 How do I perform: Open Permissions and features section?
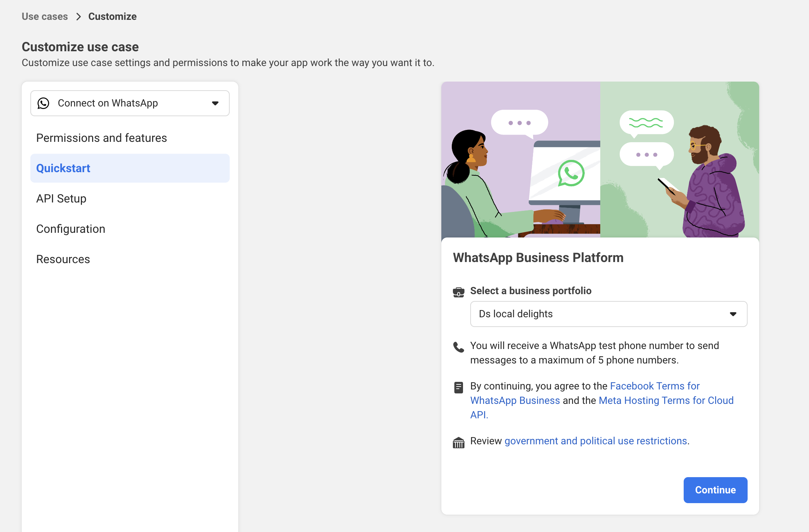point(101,138)
